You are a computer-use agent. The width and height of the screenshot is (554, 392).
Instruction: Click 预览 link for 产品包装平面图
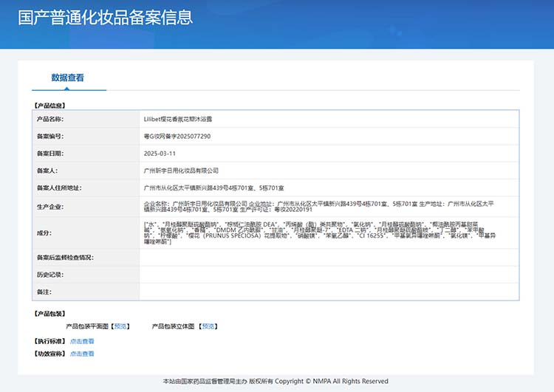pyautogui.click(x=120, y=326)
